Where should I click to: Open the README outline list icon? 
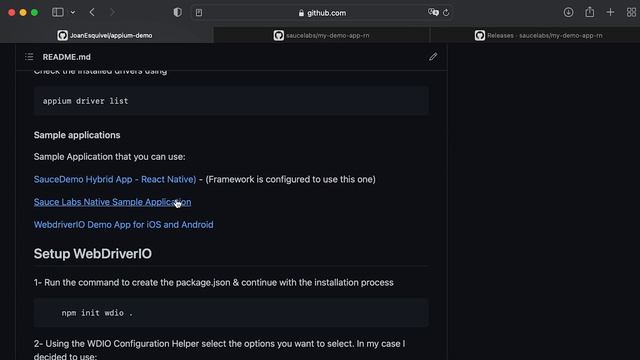pos(29,57)
